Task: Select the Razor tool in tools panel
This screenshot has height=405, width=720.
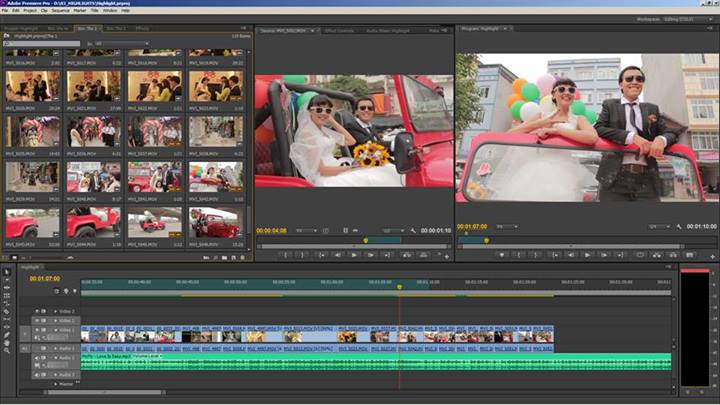Action: click(x=6, y=311)
